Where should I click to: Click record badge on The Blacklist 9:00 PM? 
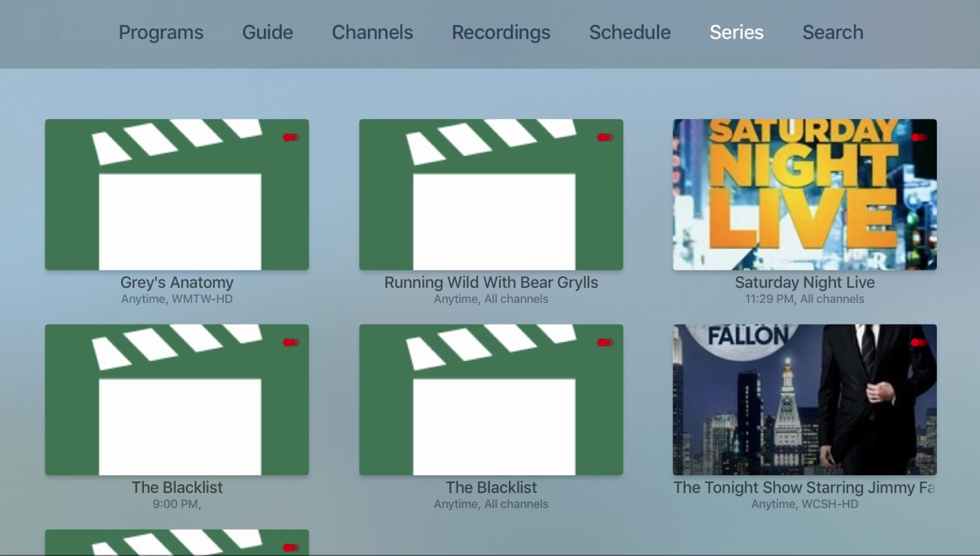coord(291,343)
